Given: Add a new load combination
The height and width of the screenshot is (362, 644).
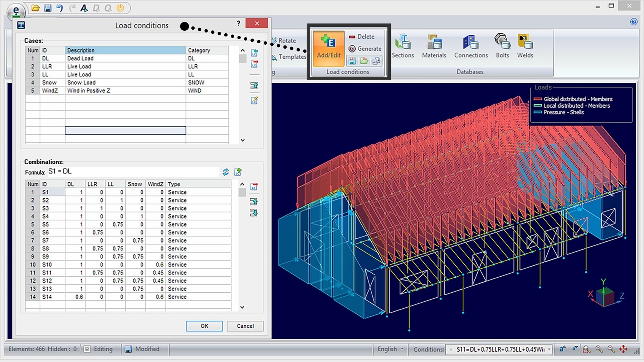Looking at the screenshot, I should [238, 172].
